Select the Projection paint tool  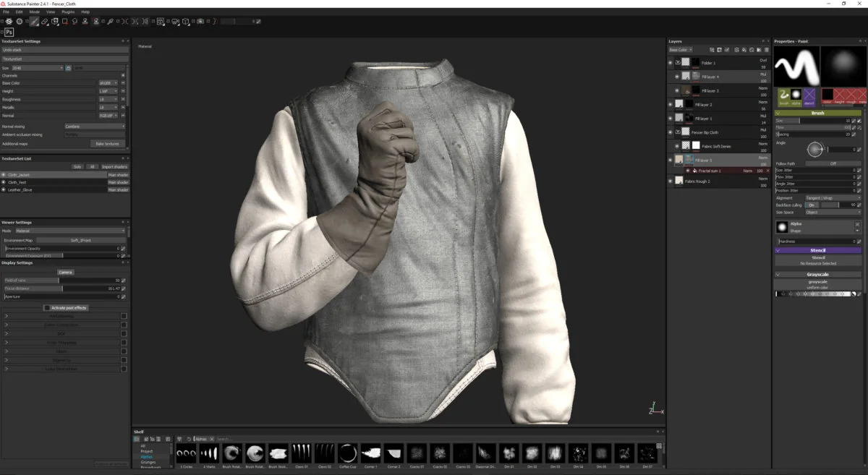point(55,22)
